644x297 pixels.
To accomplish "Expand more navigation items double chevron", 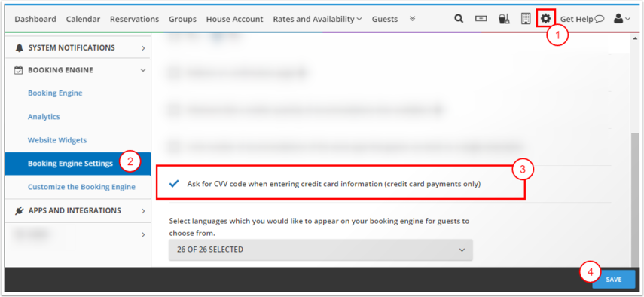I will click(x=413, y=19).
